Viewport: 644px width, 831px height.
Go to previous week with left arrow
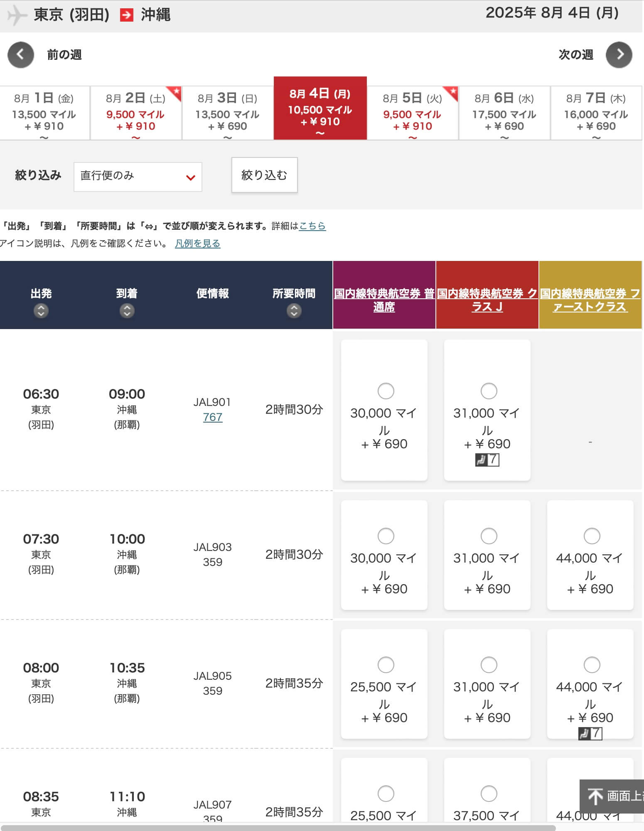[x=21, y=54]
